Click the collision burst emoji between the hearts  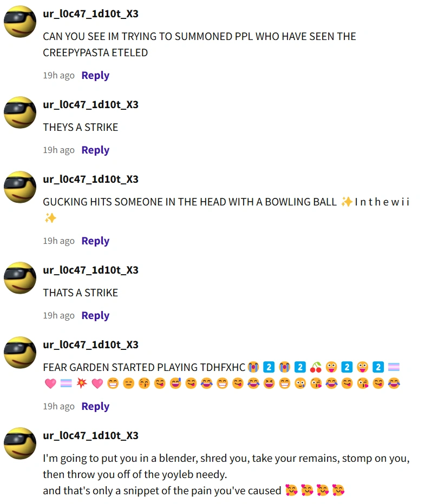point(82,383)
